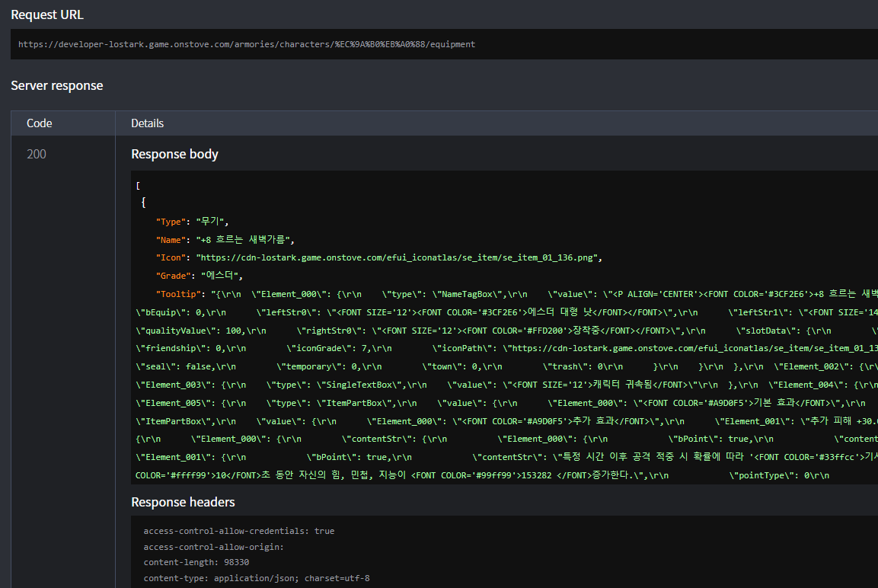Click the content-type application/json header
This screenshot has height=588, width=878.
click(257, 578)
